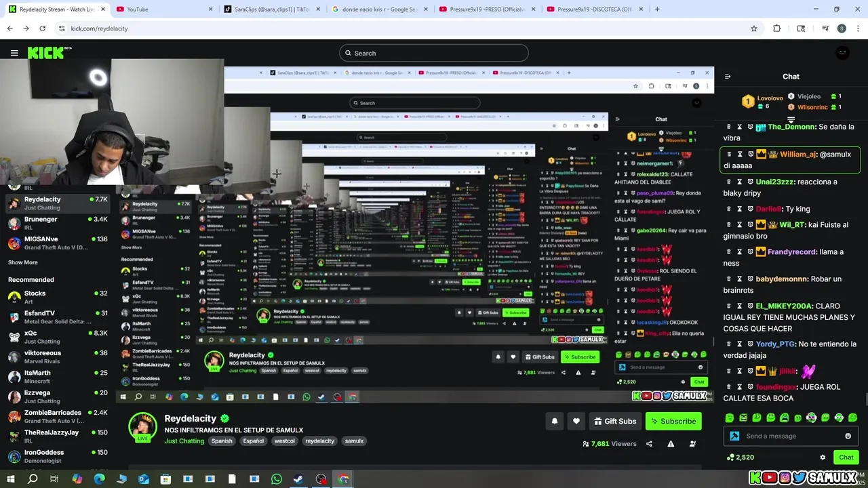Expand Show More in following list
Image resolution: width=868 pixels, height=488 pixels.
tap(23, 262)
